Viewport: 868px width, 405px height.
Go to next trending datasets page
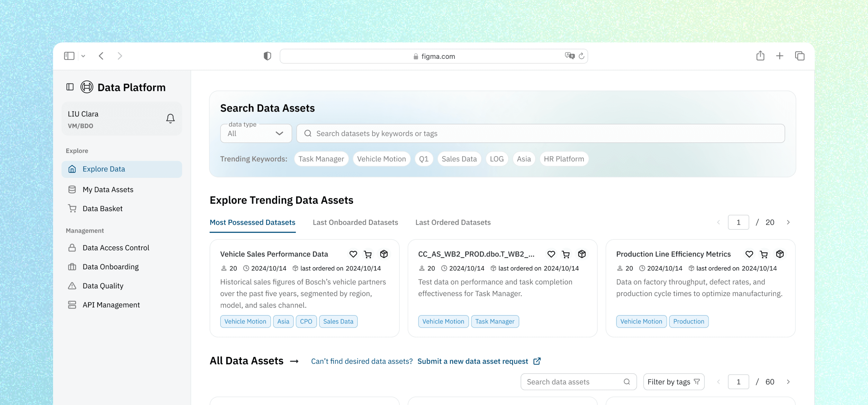tap(788, 222)
